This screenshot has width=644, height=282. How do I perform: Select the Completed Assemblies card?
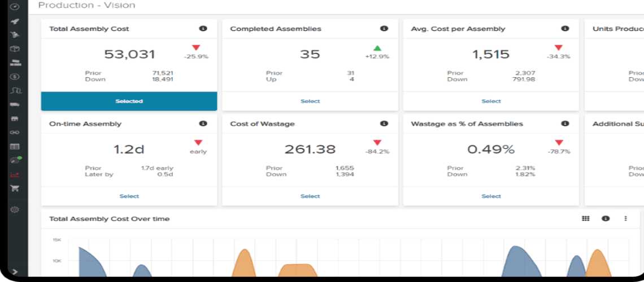[x=310, y=102]
